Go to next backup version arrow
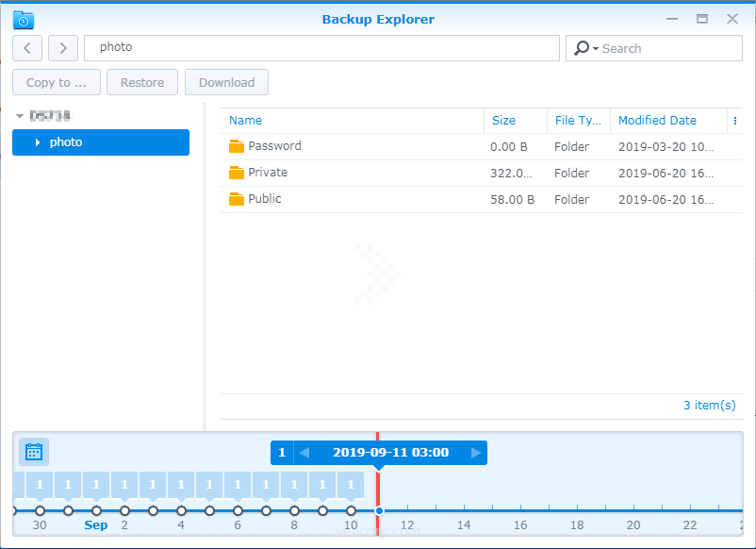756x549 pixels. (476, 453)
